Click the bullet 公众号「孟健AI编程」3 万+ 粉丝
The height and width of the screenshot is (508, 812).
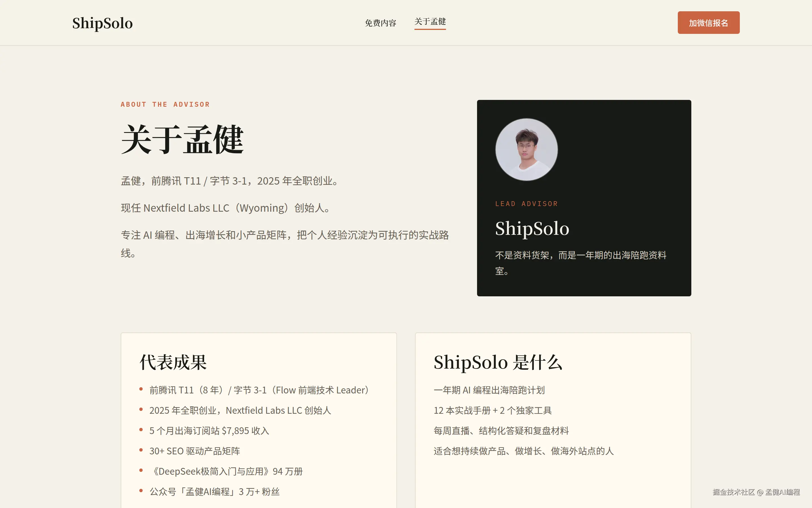[214, 492]
